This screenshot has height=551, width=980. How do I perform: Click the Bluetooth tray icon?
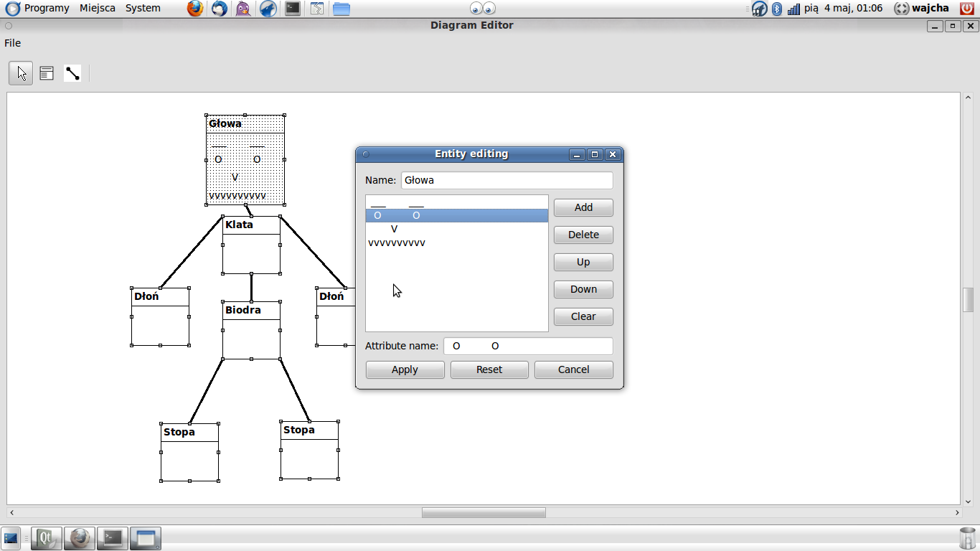click(777, 9)
